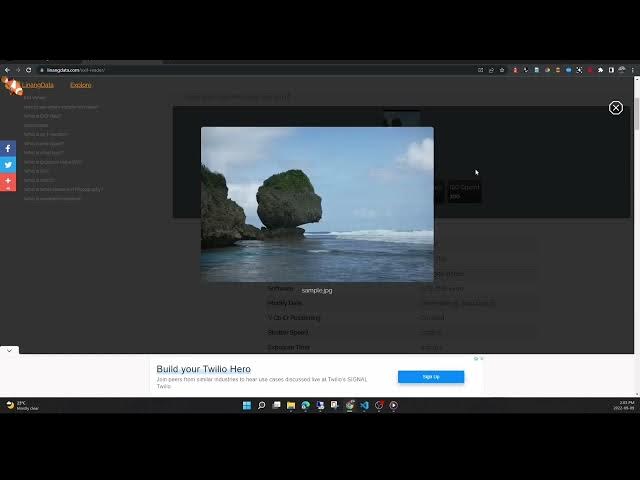This screenshot has width=640, height=480.
Task: Click the enlarged rock and sea photo
Action: [x=317, y=204]
